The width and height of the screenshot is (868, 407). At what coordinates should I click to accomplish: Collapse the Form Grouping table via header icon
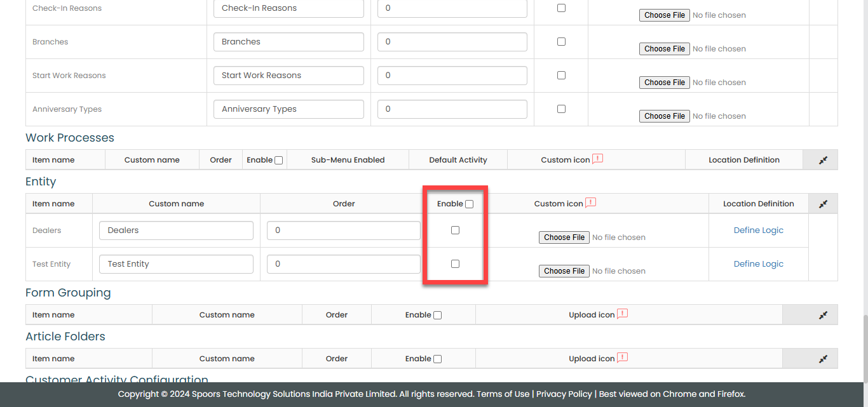tap(823, 315)
